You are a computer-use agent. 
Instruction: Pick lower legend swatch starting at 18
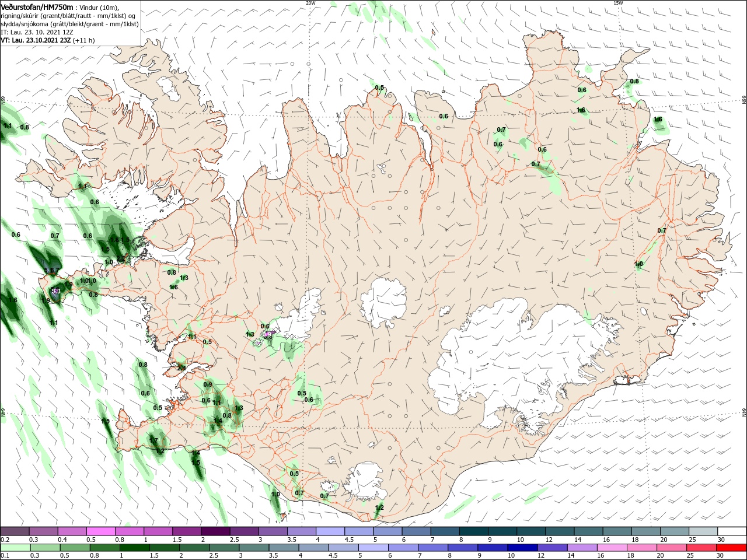[641, 548]
